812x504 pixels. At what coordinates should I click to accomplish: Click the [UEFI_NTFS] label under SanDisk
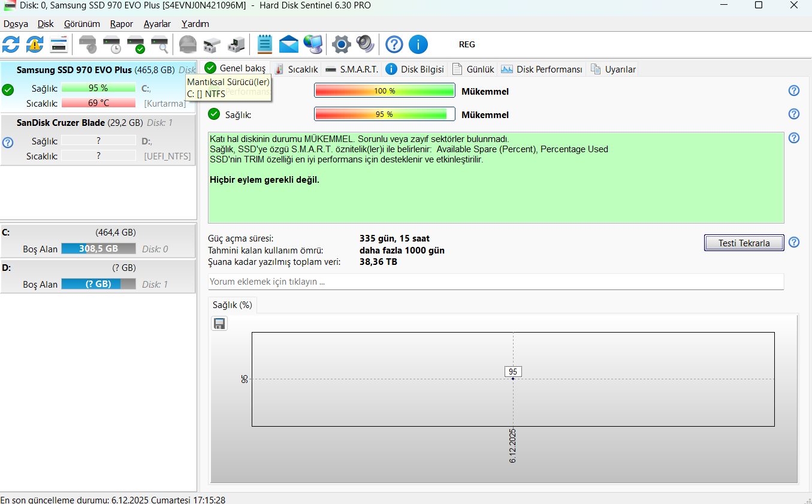coord(168,156)
